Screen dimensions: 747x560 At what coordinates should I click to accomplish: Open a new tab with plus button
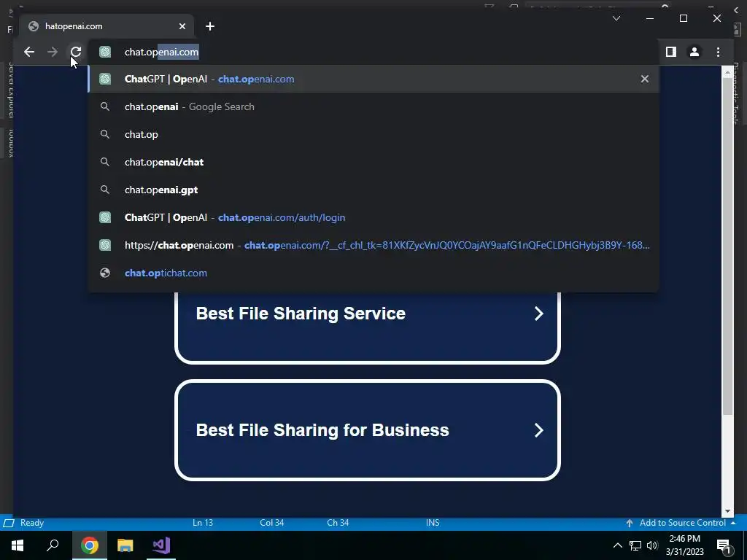tap(210, 26)
